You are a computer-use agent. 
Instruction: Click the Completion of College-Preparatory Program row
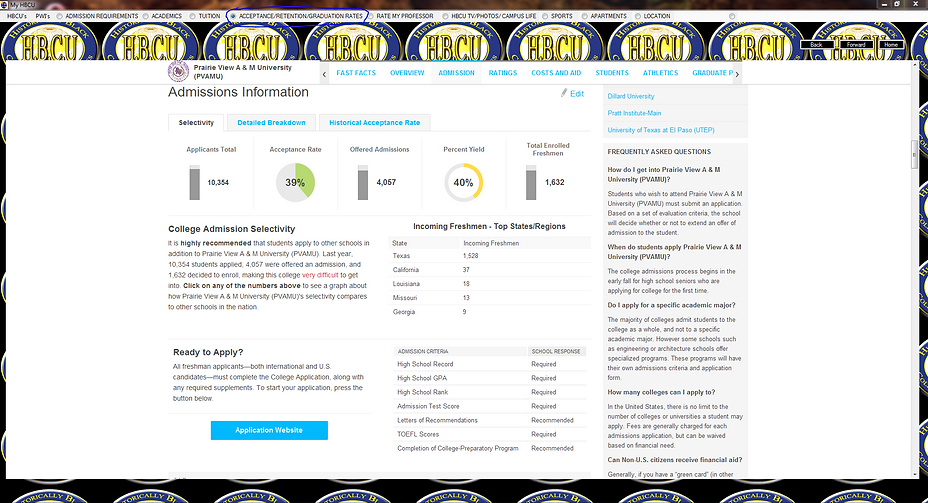[490, 449]
